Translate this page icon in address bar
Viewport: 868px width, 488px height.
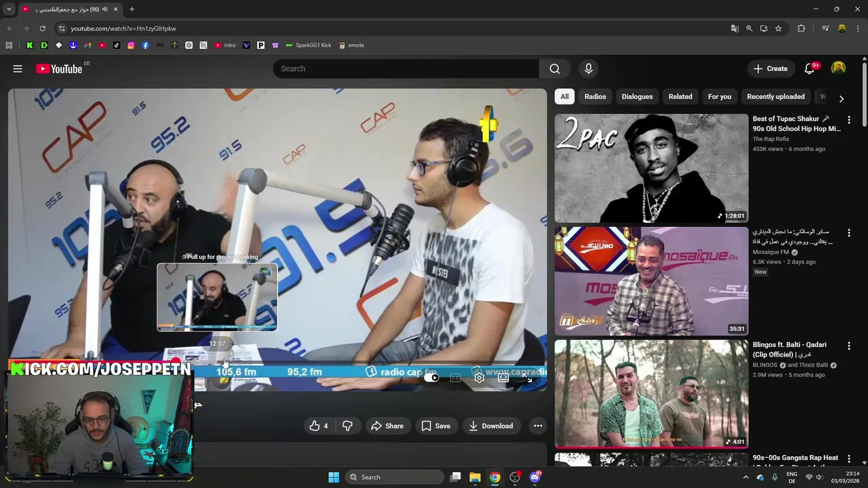(x=734, y=28)
